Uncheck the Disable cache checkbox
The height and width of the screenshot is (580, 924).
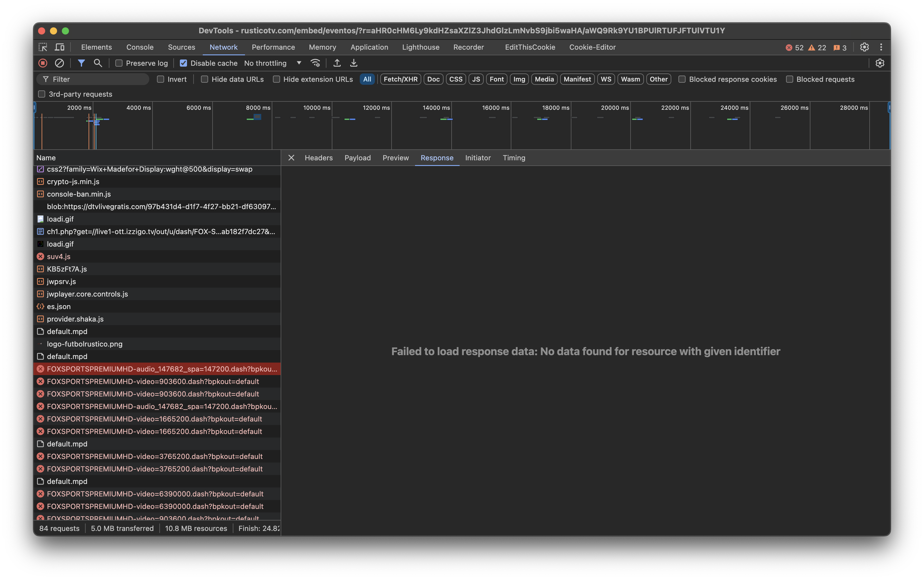pos(183,63)
